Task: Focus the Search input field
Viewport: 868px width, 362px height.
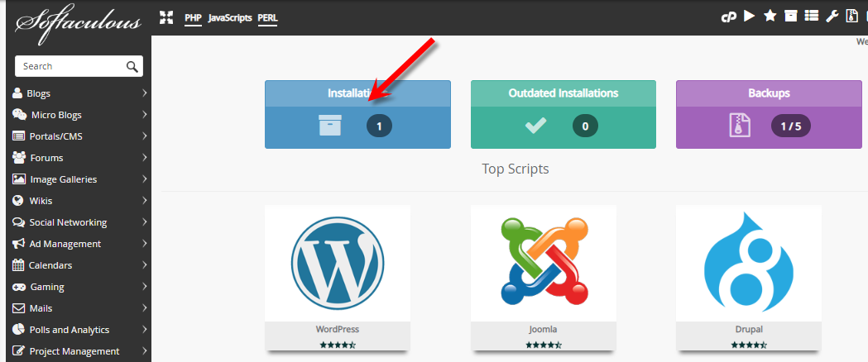Action: tap(79, 66)
